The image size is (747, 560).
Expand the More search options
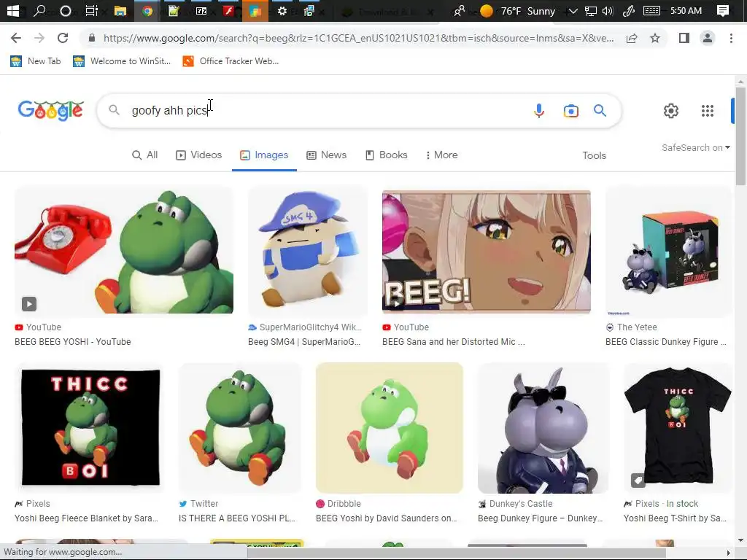pos(441,155)
